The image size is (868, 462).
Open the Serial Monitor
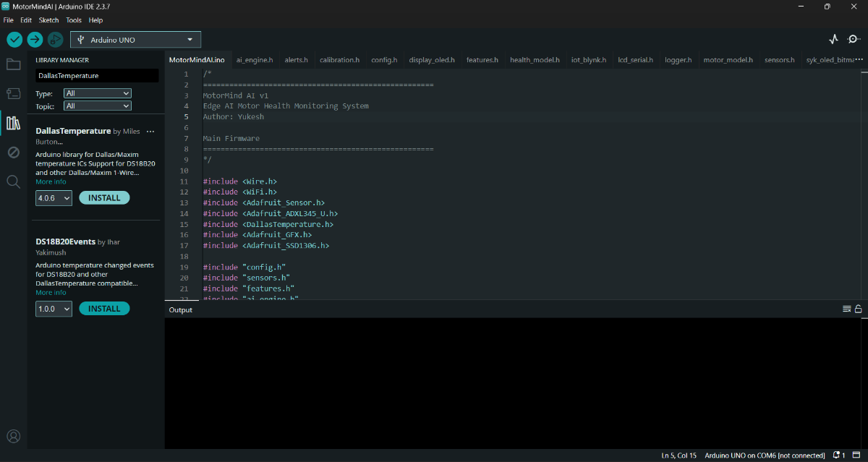click(854, 40)
